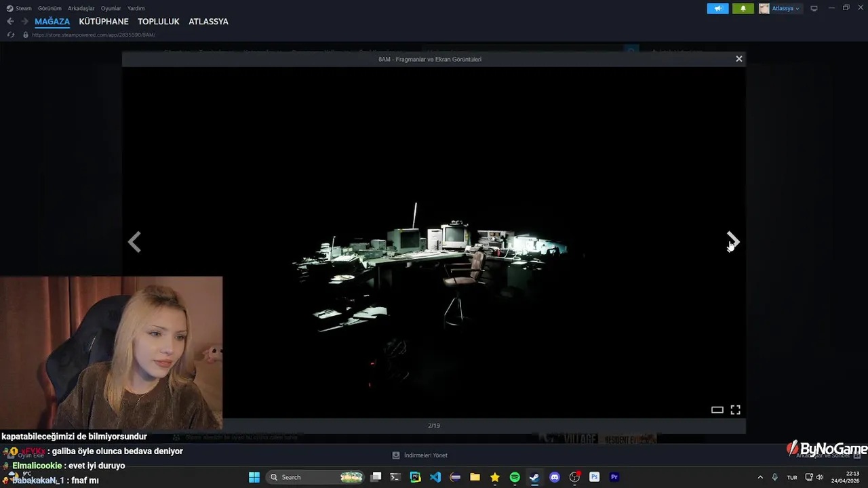Open the Arkadaşlar menu
The height and width of the screenshot is (488, 868).
(81, 8)
